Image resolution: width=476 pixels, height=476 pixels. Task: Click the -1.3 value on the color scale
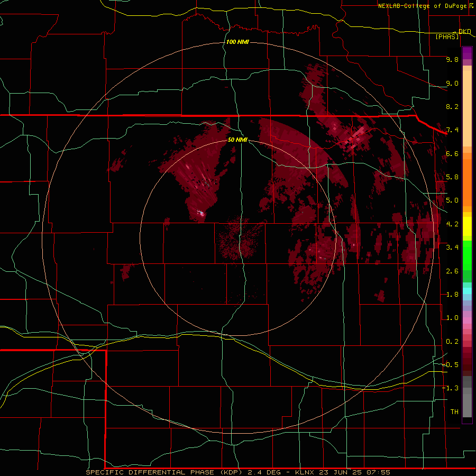pyautogui.click(x=450, y=388)
